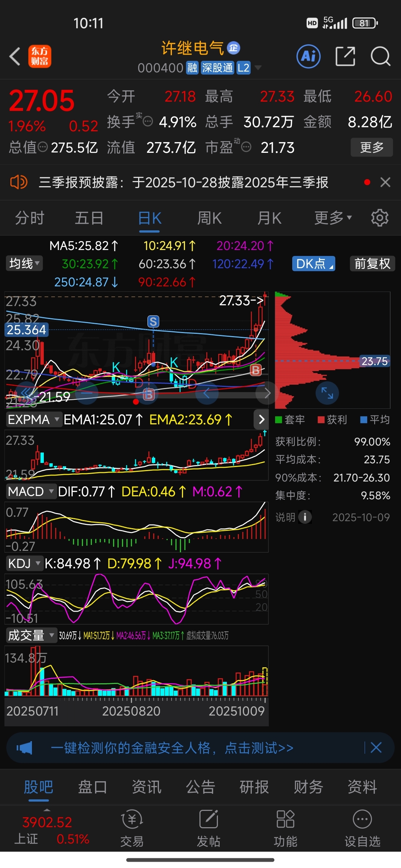Screen dimensions: 401x868
Task: Open the 均线 moving average dropdown
Action: 24,263
